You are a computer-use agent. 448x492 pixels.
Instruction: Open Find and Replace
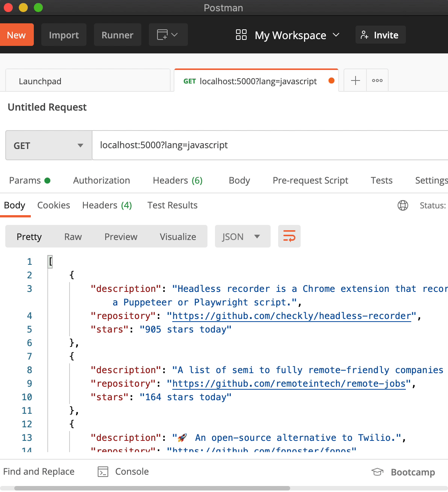point(39,472)
